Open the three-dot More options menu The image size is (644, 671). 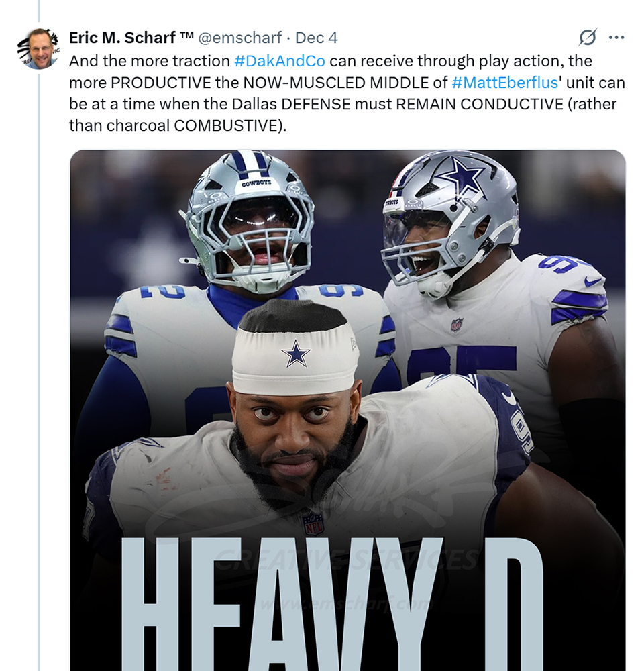616,38
